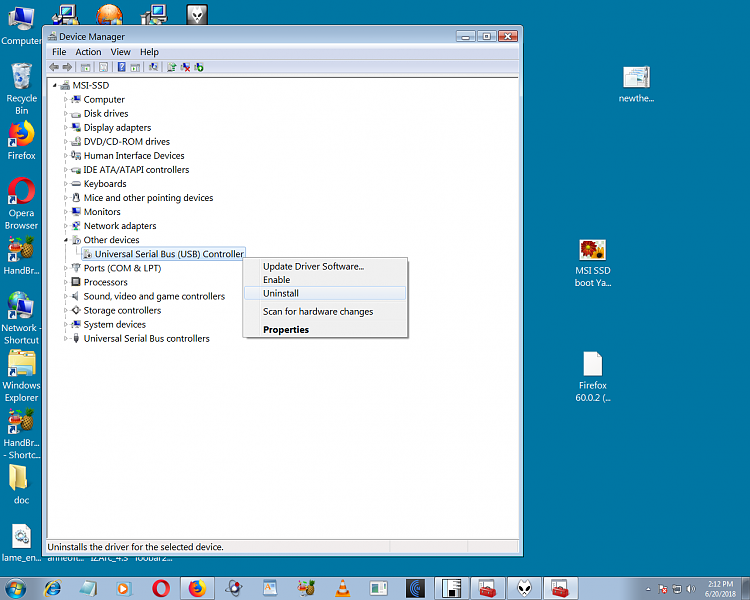Viewport: 750px width, 600px height.
Task: Select the Recycle Bin desktop icon
Action: coord(21,89)
